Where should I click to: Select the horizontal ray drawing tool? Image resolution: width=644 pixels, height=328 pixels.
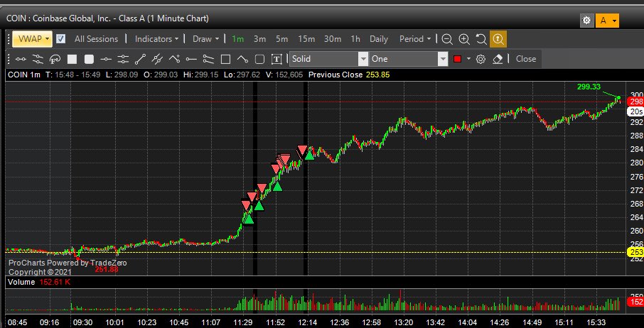[191, 59]
